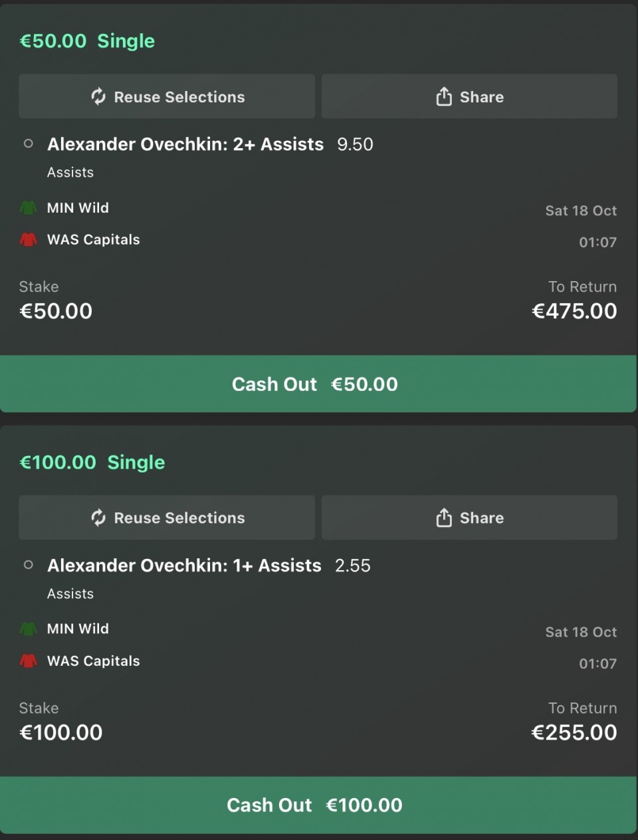Tap the red WAS Capitals jersey in the second bet
638x840 pixels.
click(x=29, y=661)
